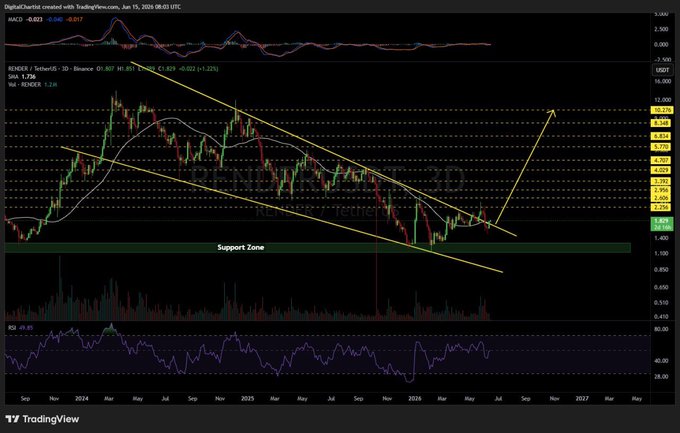Click the 16.000 price axis value
This screenshot has width=680, height=433.
tap(662, 81)
